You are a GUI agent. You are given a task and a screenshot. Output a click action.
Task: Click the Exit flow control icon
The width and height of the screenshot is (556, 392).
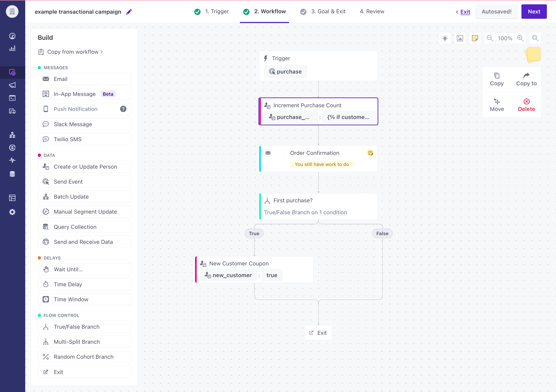46,372
